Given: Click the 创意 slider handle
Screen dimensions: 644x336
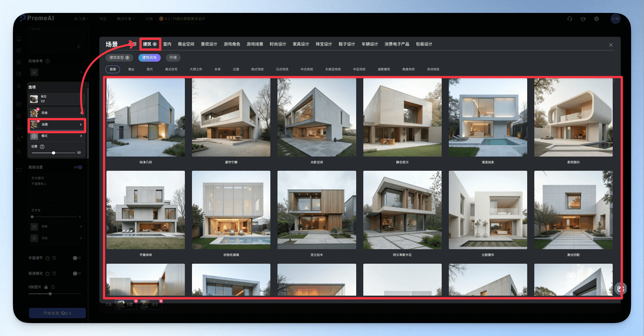Looking at the screenshot, I should (54, 153).
